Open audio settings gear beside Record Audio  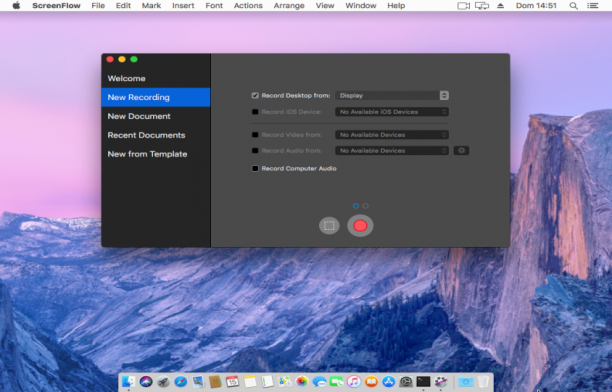point(461,151)
